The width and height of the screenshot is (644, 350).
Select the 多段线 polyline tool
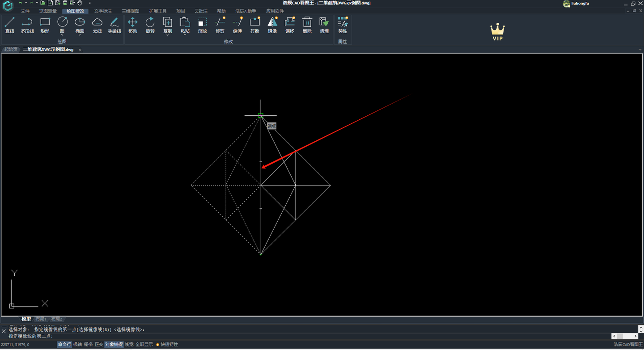tap(27, 25)
